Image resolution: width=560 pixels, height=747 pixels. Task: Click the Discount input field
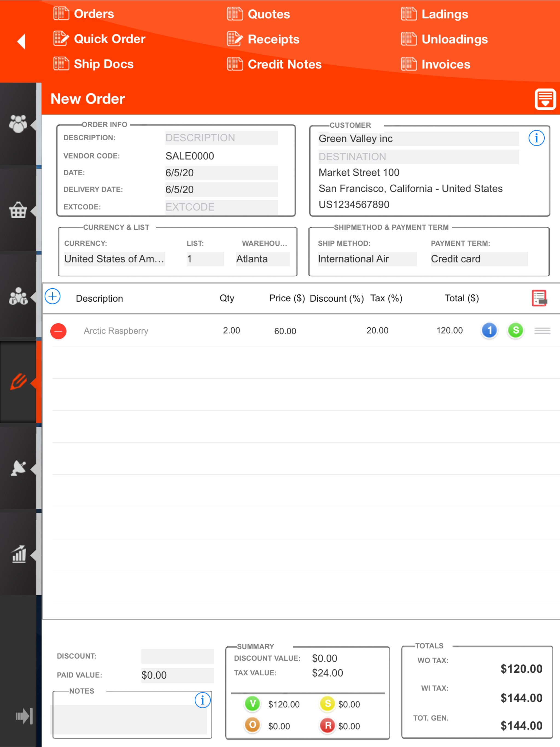pyautogui.click(x=178, y=656)
